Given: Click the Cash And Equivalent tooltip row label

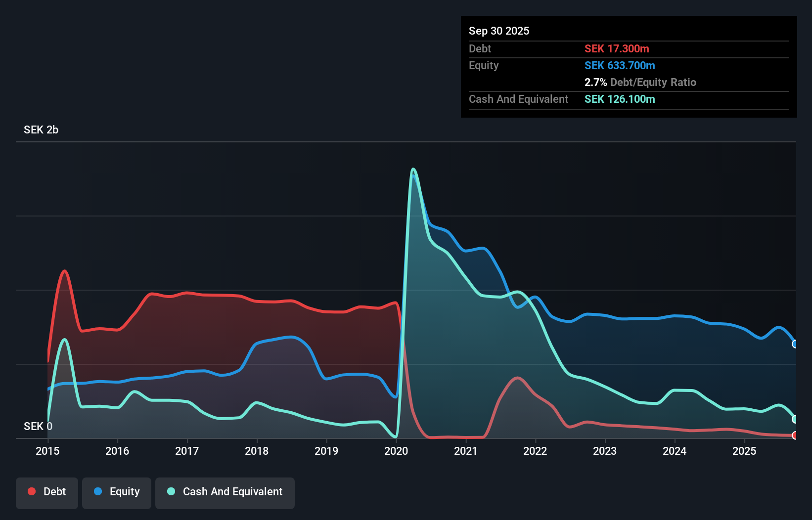Looking at the screenshot, I should pyautogui.click(x=518, y=99).
